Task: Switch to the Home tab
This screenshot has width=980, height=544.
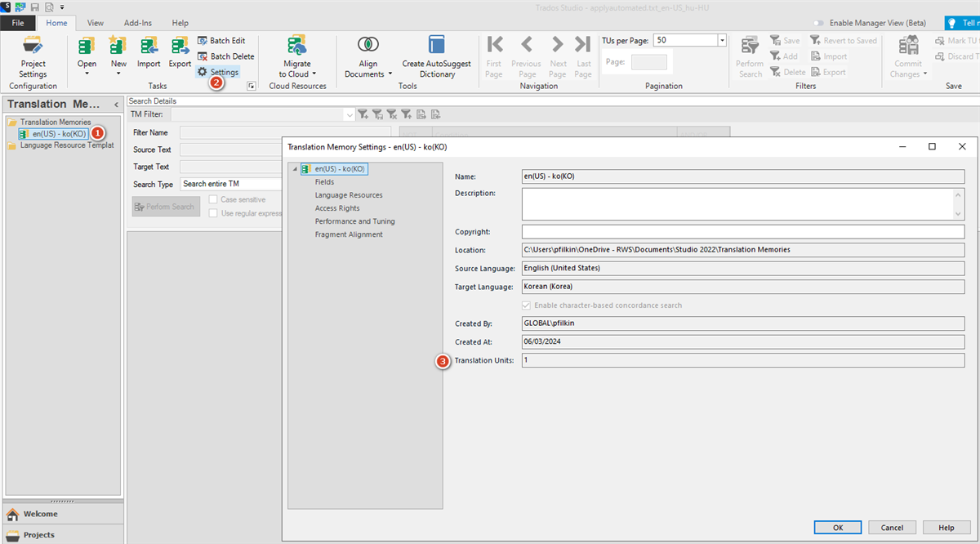Action: tap(56, 23)
